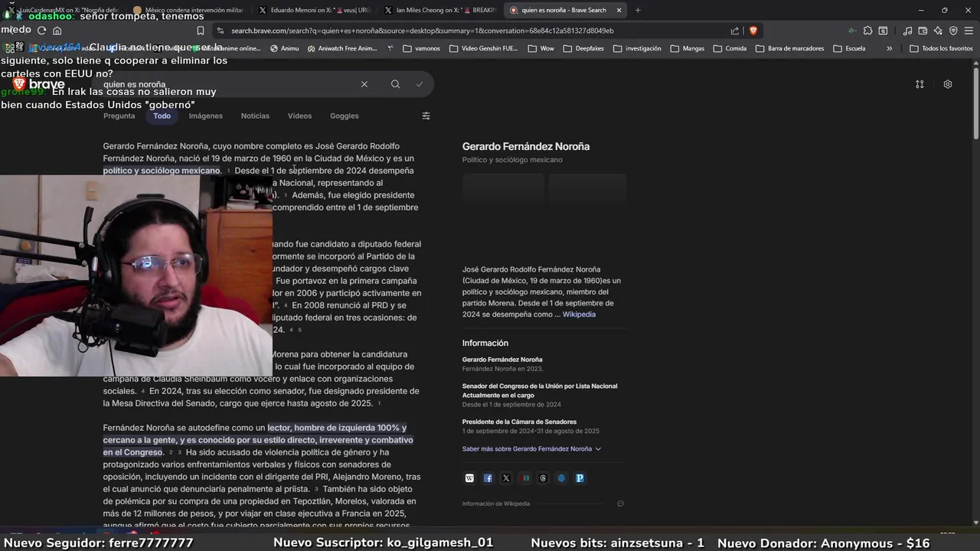Screen dimensions: 980x551
Task: Select the Todo search tab
Action: tap(162, 116)
